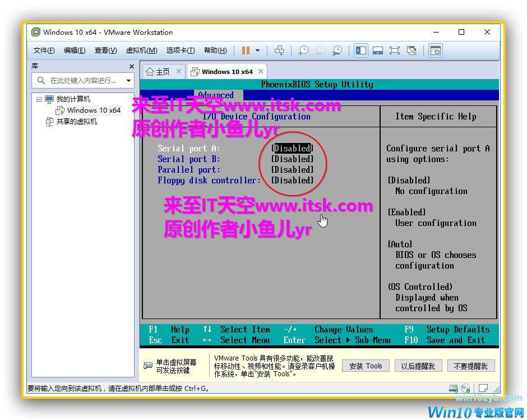Toggle the thumbnail bar view

[378, 50]
